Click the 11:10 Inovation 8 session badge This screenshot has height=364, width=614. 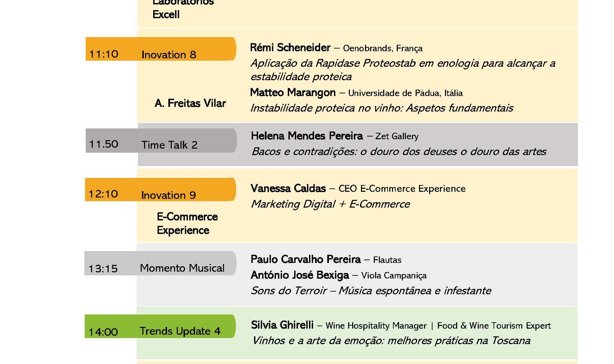[161, 49]
